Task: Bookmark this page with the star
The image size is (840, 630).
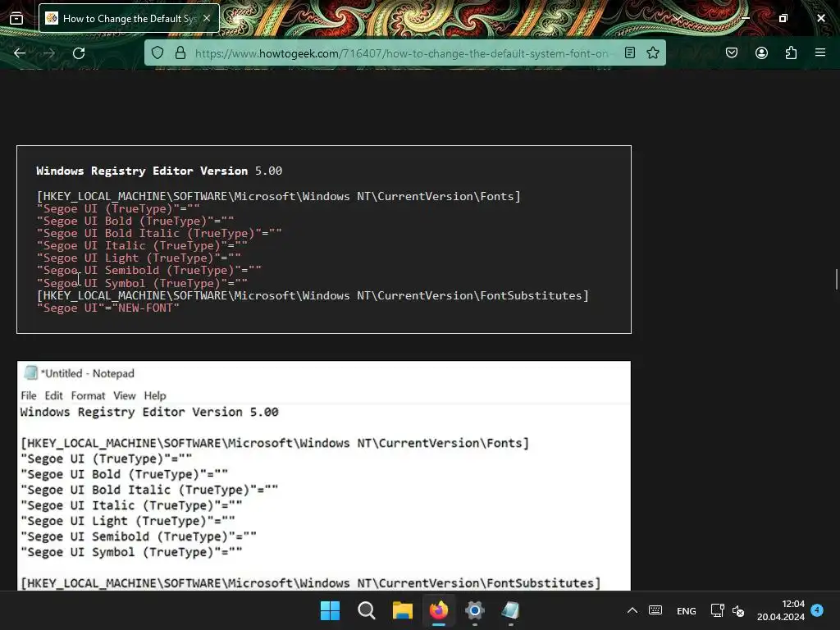Action: tap(652, 52)
